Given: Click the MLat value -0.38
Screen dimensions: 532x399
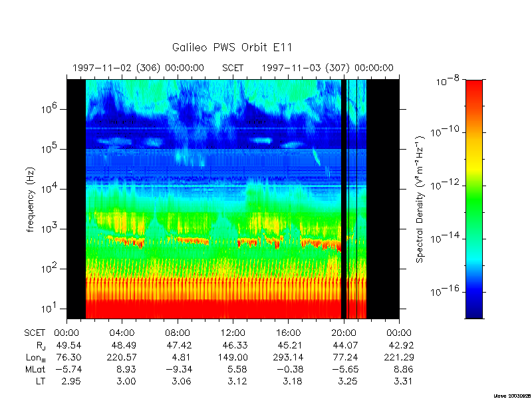Looking at the screenshot, I should [289, 369].
